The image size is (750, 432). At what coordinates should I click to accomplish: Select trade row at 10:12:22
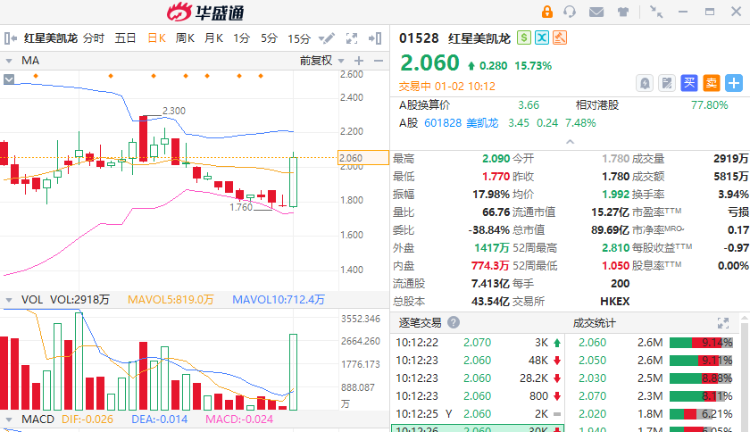tap(477, 343)
